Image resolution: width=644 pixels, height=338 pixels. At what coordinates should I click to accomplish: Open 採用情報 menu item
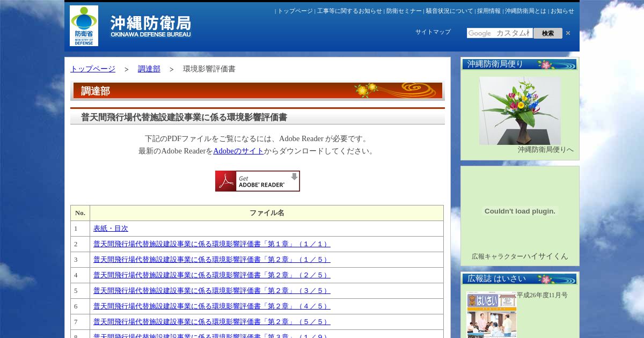(489, 11)
